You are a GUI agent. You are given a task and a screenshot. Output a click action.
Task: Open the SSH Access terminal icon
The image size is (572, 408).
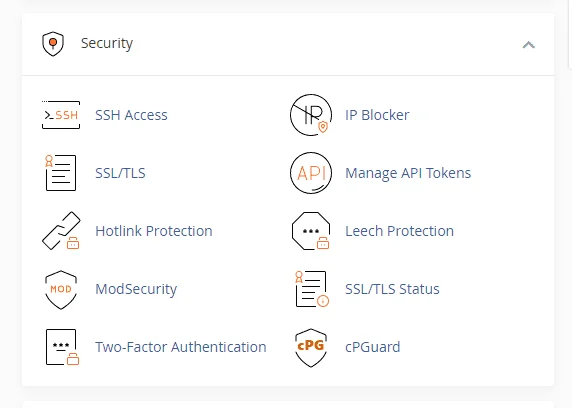point(61,115)
